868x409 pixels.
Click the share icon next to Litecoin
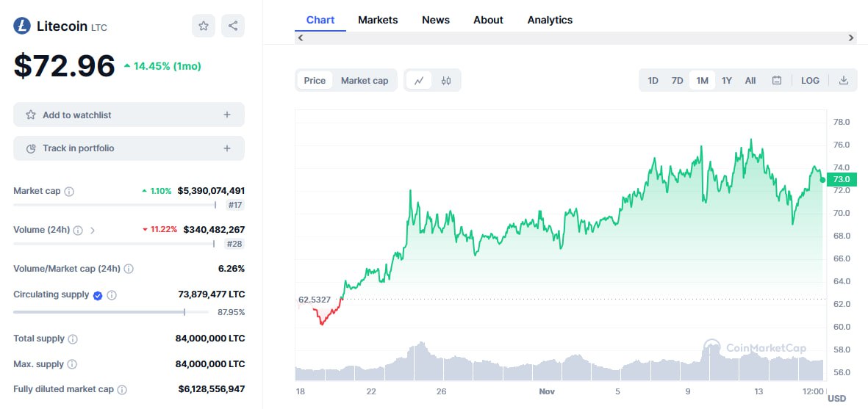point(233,26)
